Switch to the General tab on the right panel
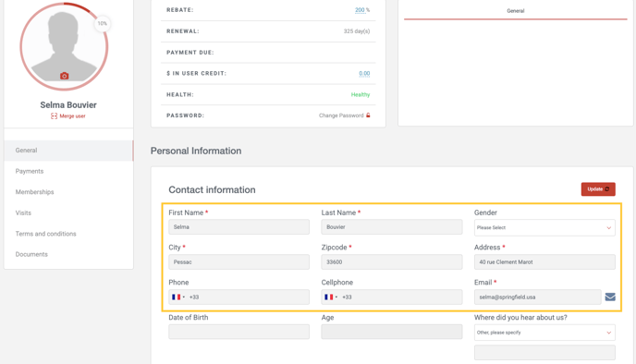The width and height of the screenshot is (636, 364). click(516, 11)
